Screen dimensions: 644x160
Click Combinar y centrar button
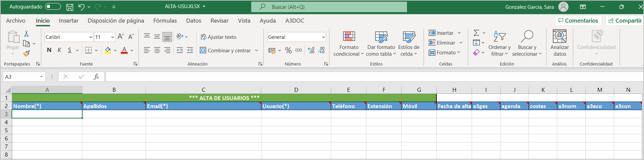tap(229, 50)
